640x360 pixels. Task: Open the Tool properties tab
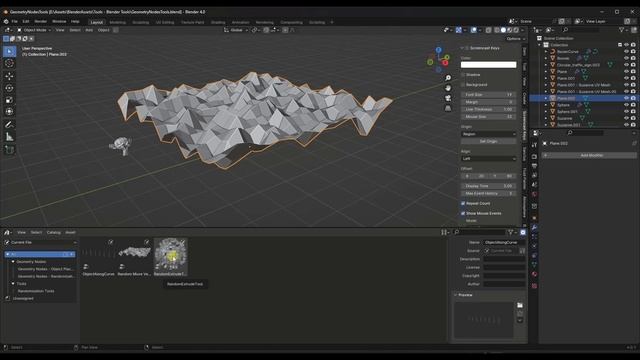click(x=534, y=145)
